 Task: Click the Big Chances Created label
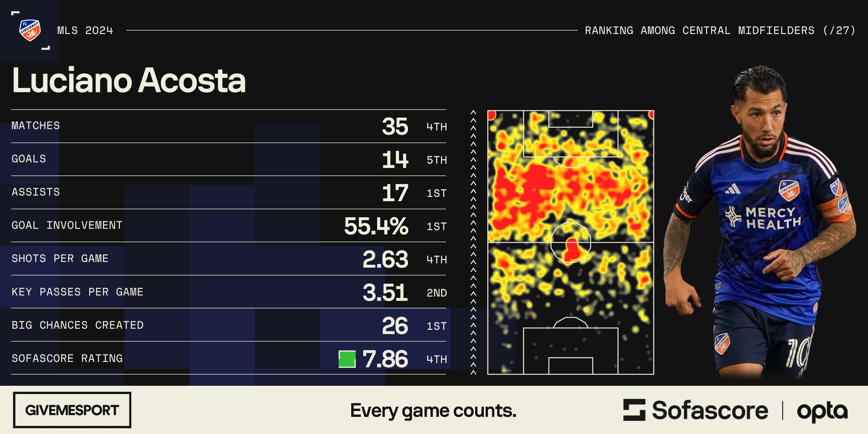(77, 325)
